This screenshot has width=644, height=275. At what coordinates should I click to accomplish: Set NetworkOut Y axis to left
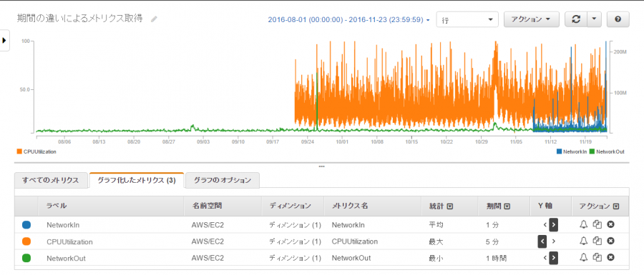pyautogui.click(x=545, y=258)
